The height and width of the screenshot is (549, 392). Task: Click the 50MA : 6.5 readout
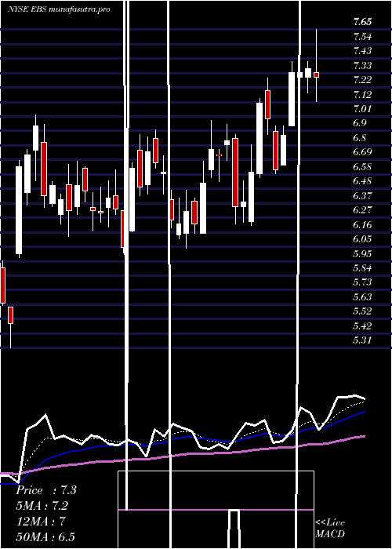45,536
